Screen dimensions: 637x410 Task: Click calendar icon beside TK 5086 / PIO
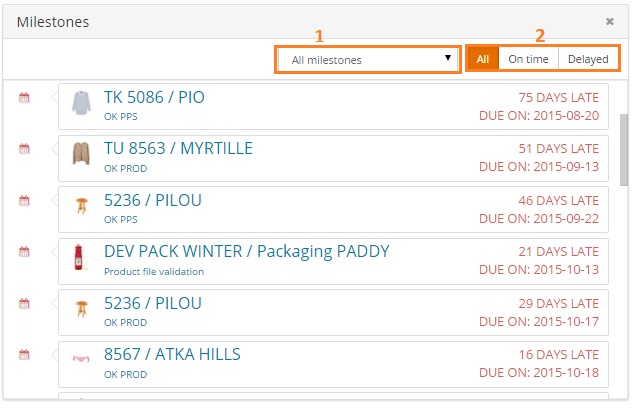25,97
